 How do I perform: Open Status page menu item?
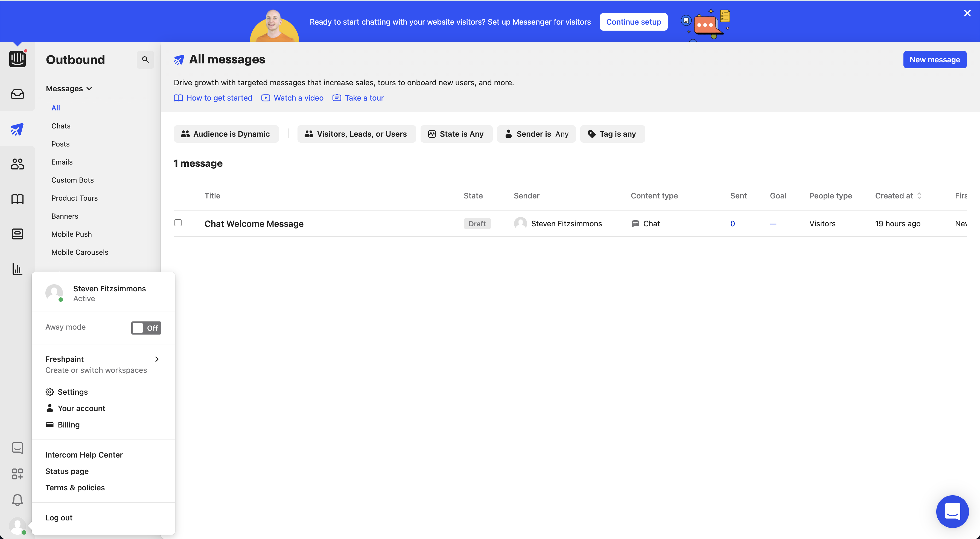pos(67,471)
